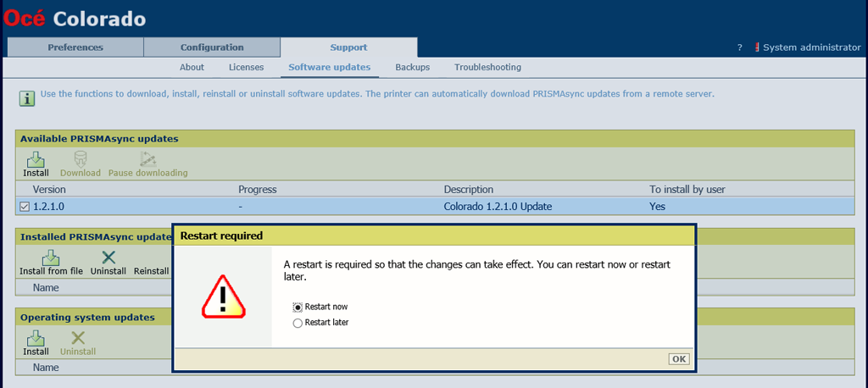This screenshot has width=868, height=388.
Task: Click the red System administrator user icon
Action: 757,47
